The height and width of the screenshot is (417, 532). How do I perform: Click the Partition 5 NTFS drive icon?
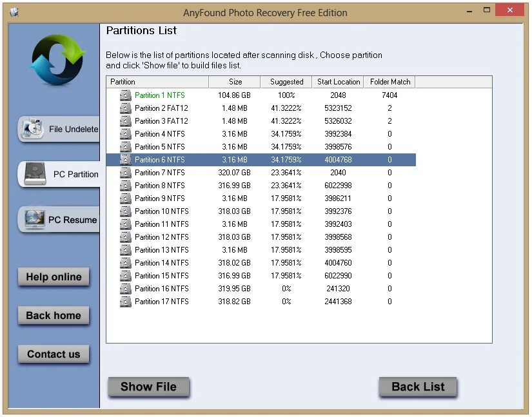pos(126,147)
